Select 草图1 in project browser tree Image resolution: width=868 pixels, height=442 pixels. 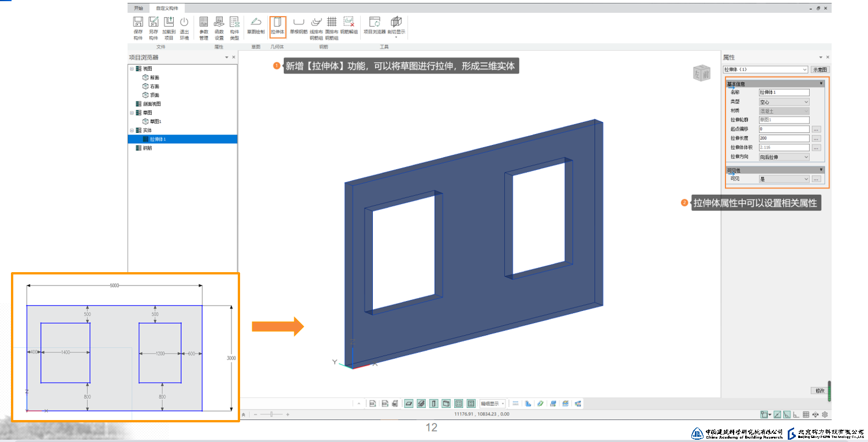(x=155, y=121)
